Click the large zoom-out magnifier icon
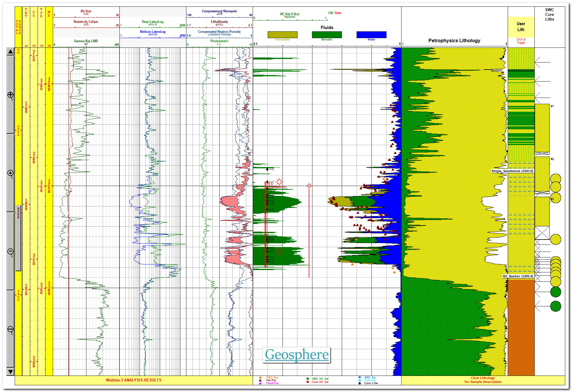Image resolution: width=572 pixels, height=392 pixels. [10, 330]
